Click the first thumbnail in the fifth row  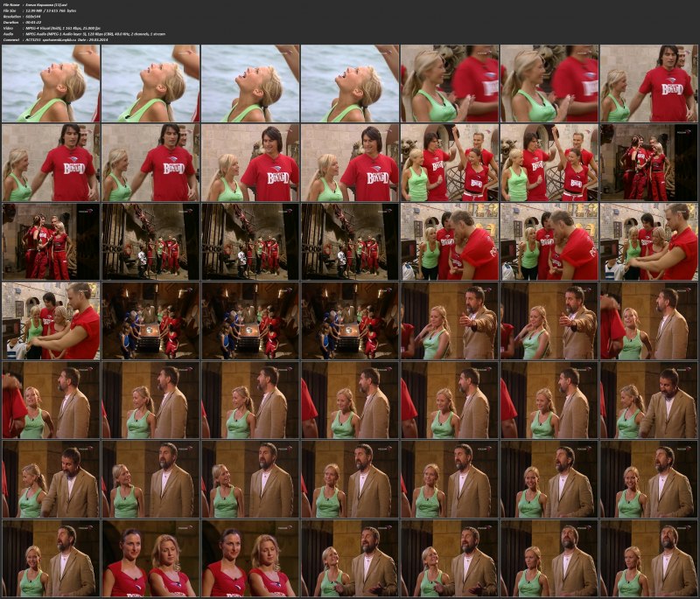50,400
